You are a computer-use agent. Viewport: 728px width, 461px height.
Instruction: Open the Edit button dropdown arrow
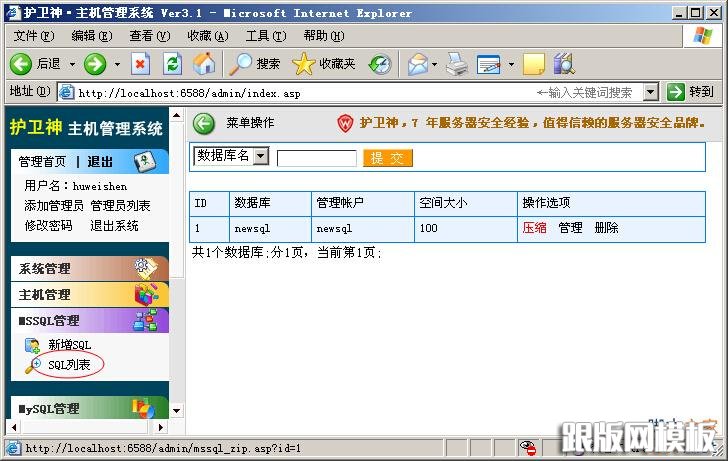point(511,65)
